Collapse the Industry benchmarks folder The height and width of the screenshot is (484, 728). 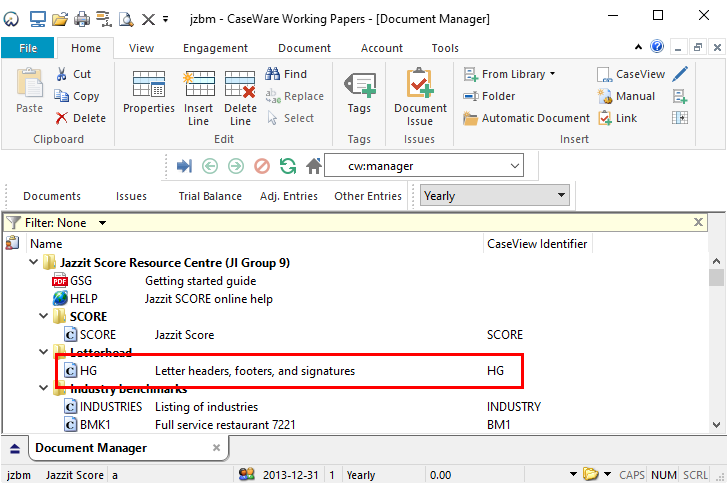44,388
